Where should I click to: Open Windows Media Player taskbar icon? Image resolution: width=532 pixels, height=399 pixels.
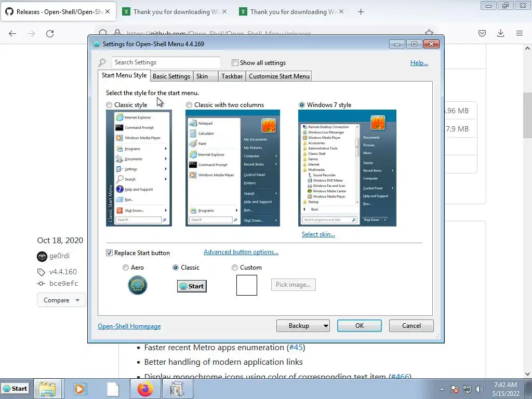point(80,389)
